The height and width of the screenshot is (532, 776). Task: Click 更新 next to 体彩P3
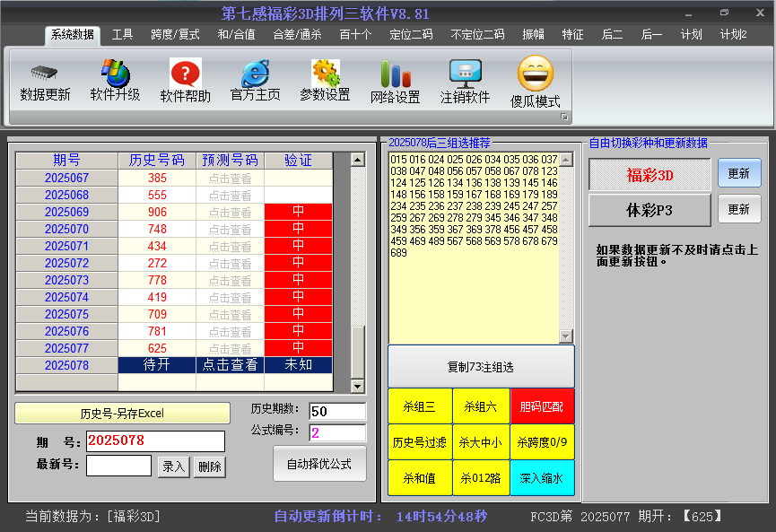point(739,209)
